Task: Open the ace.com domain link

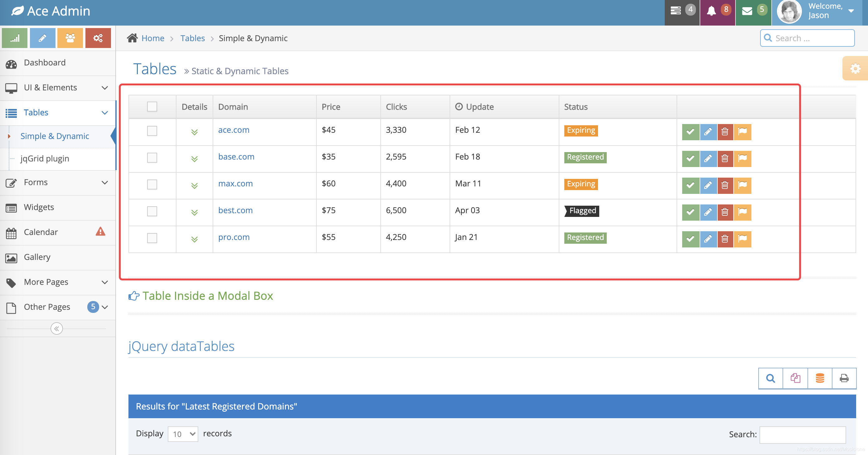Action: point(234,130)
